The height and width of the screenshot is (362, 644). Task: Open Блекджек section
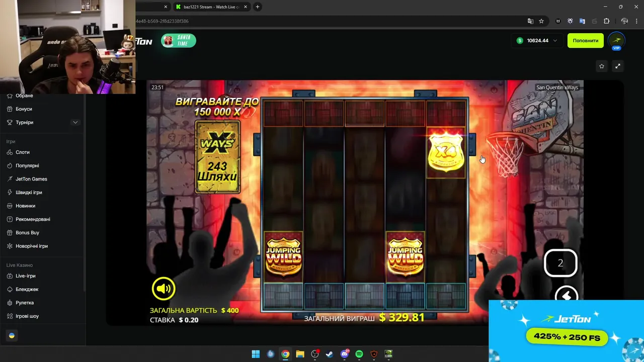[27, 290]
